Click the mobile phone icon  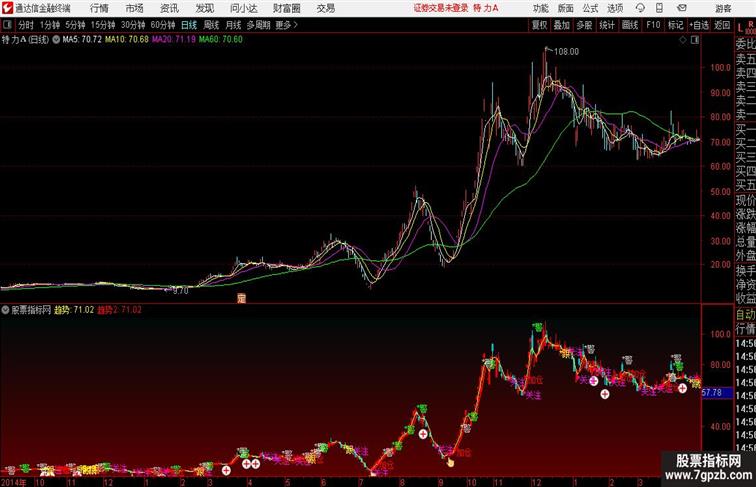pos(659,8)
